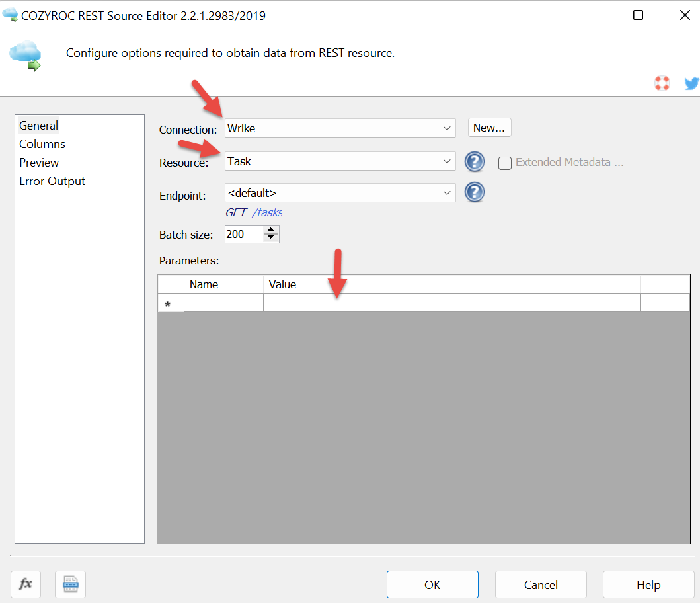
Task: Switch to the Preview page
Action: [39, 163]
